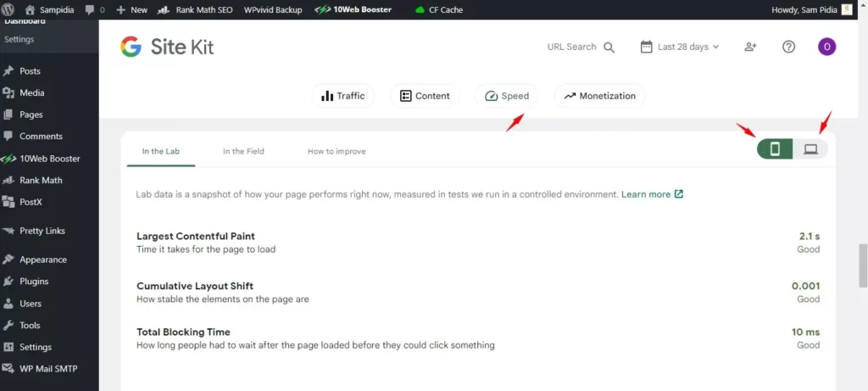Open the Howdy, Sam Pidia account menu

(804, 9)
